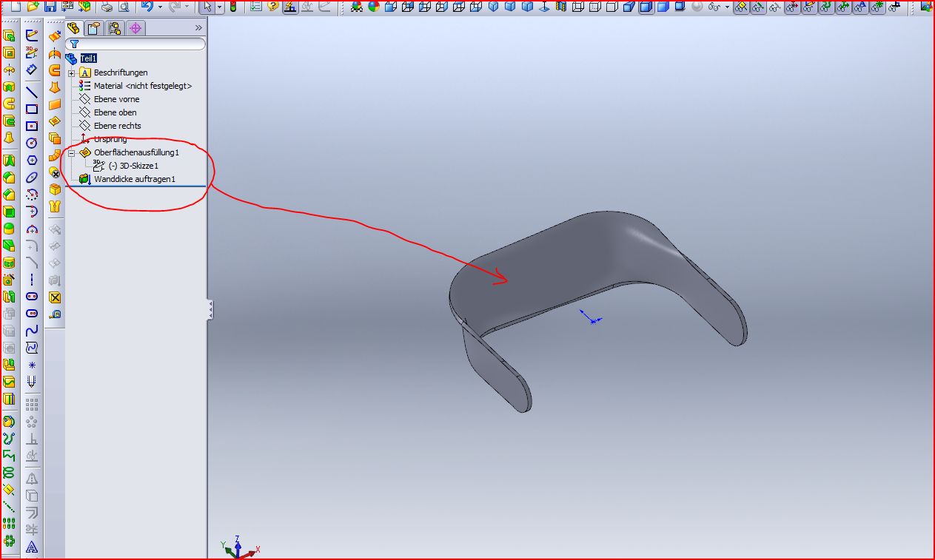Expand the manager tabs with double chevron

pos(198,28)
